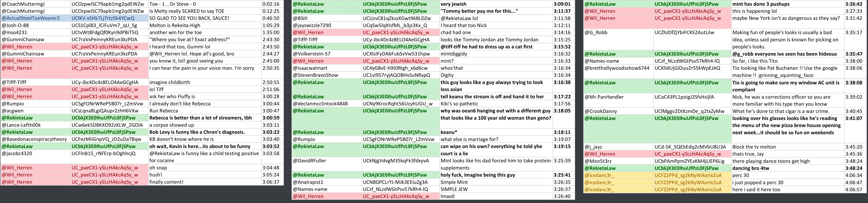The image size is (868, 203).
Task: Click 'Rebecca is better than a lot of streamers' cell
Action: (205, 118)
